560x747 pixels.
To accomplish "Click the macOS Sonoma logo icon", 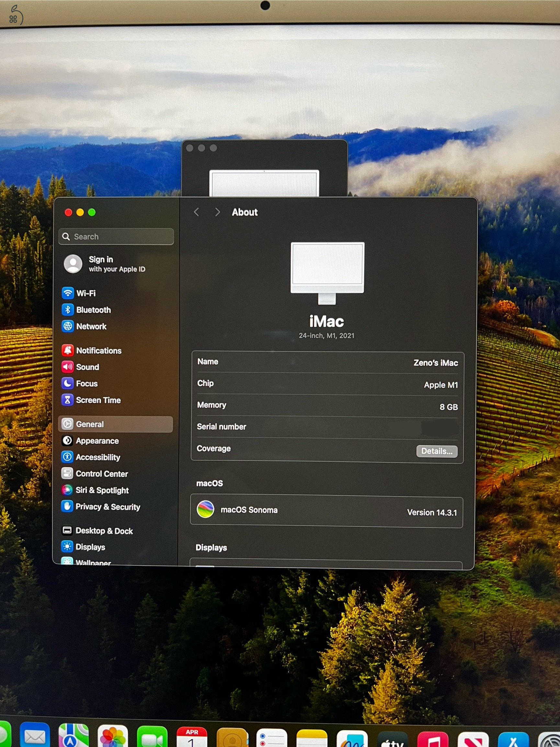I will pos(206,509).
